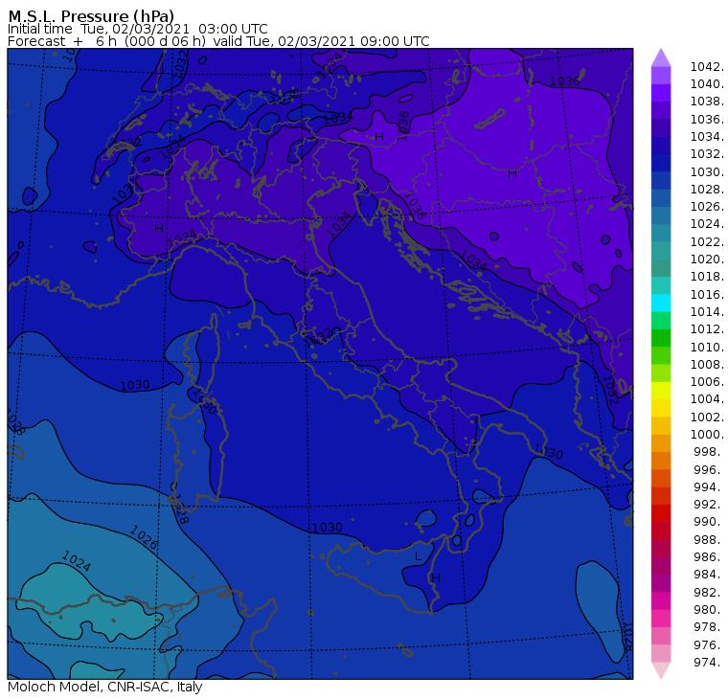The image size is (728, 700).
Task: Select legend value 1026.
Action: (x=707, y=206)
